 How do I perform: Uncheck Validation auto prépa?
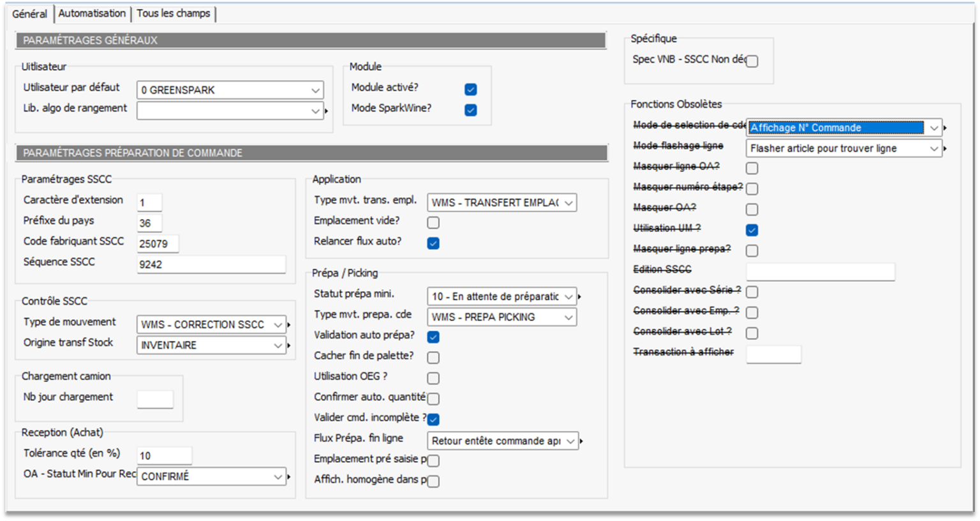pos(433,336)
